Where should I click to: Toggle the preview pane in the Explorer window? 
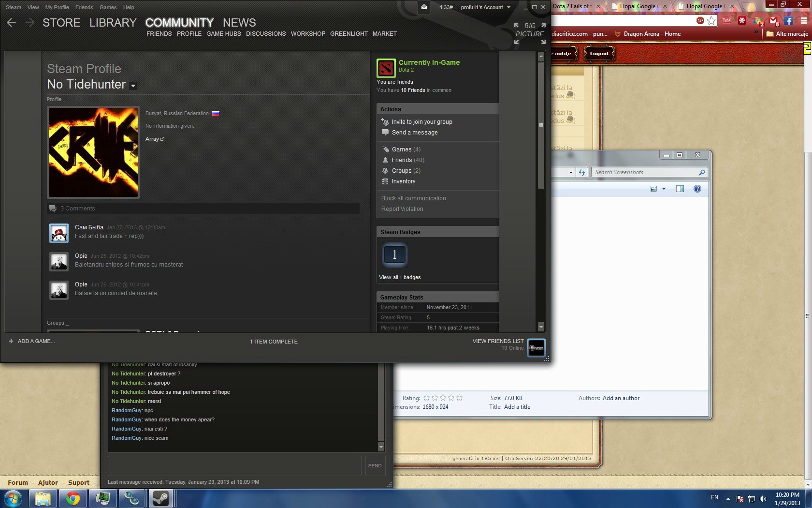pyautogui.click(x=680, y=189)
